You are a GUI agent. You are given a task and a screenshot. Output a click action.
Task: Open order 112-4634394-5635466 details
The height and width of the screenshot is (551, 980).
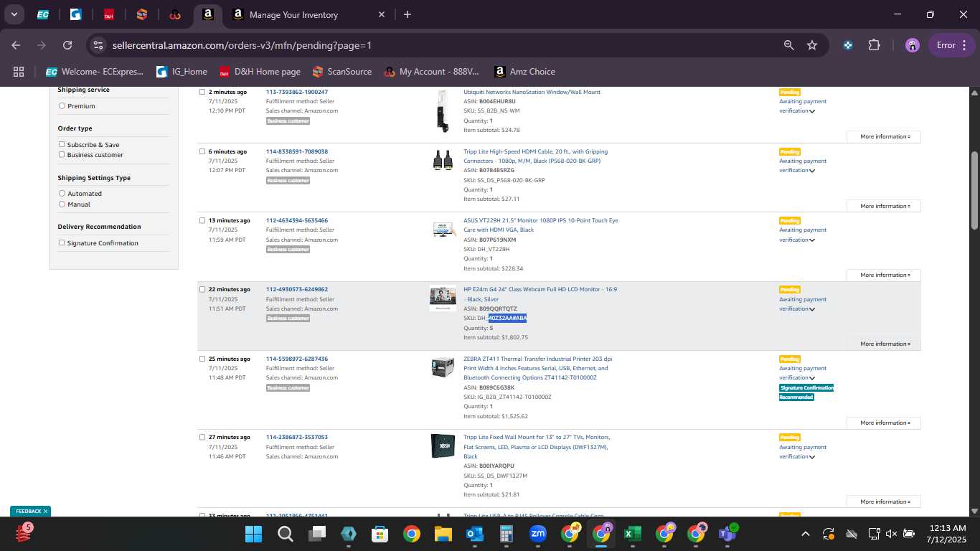click(x=297, y=220)
